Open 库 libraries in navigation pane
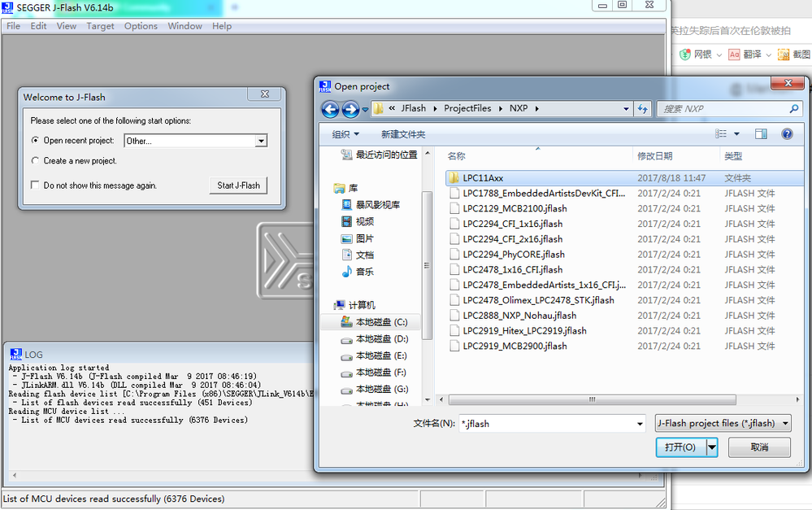The width and height of the screenshot is (812, 510). click(346, 188)
